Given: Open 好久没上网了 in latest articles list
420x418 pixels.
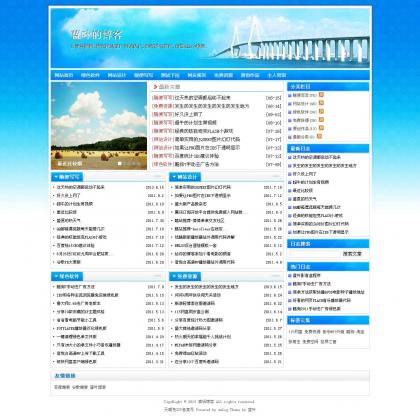Looking at the screenshot, I should 189,114.
